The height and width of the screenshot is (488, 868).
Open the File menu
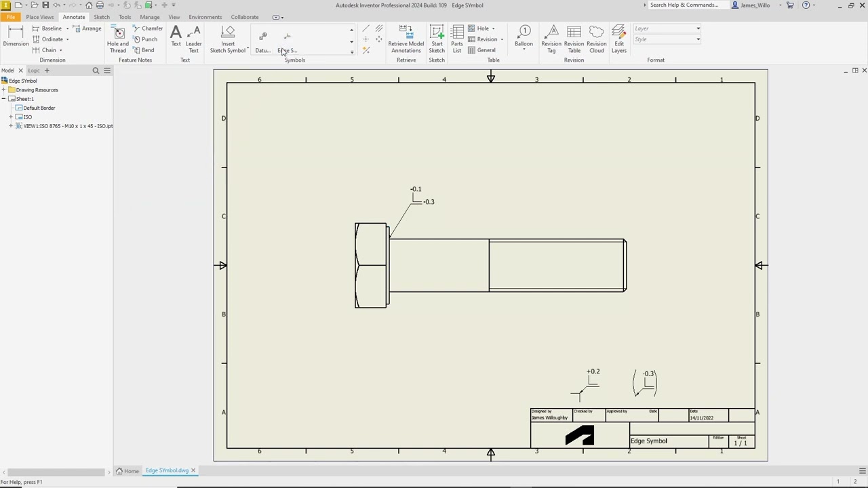tap(11, 17)
